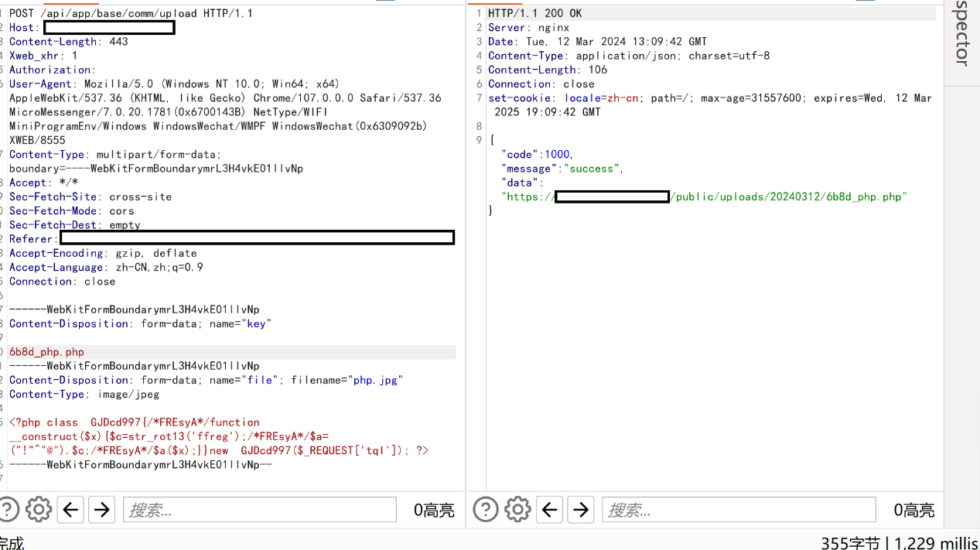Click the Authorization header line
This screenshot has width=980, height=550.
pos(53,70)
